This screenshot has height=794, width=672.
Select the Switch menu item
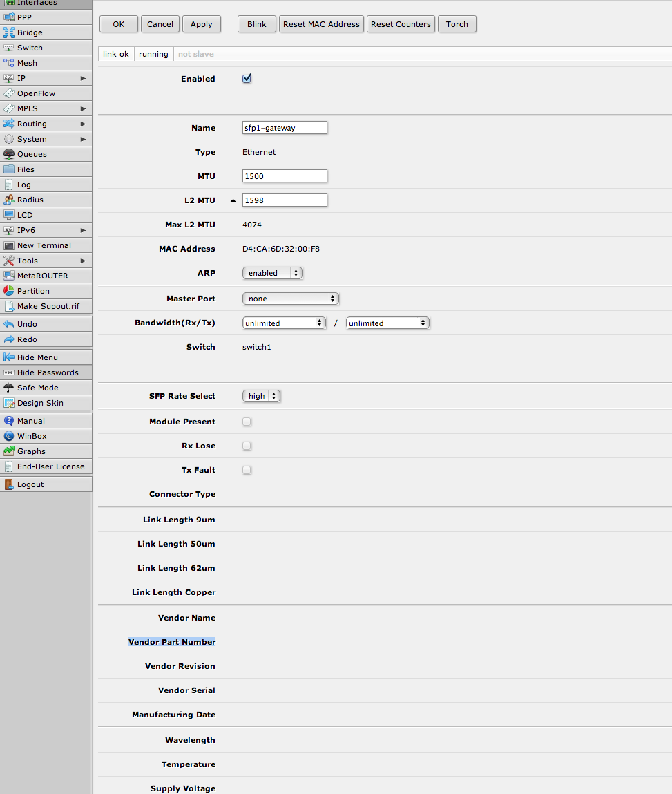pos(31,47)
